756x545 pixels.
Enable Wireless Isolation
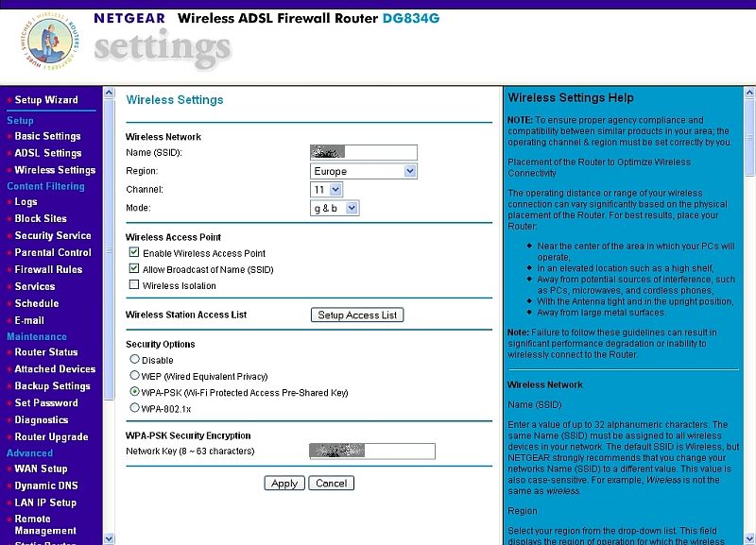(x=133, y=285)
